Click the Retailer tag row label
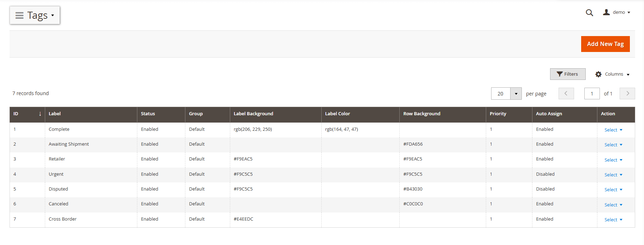Viewport: 644px width, 245px height. tap(57, 159)
